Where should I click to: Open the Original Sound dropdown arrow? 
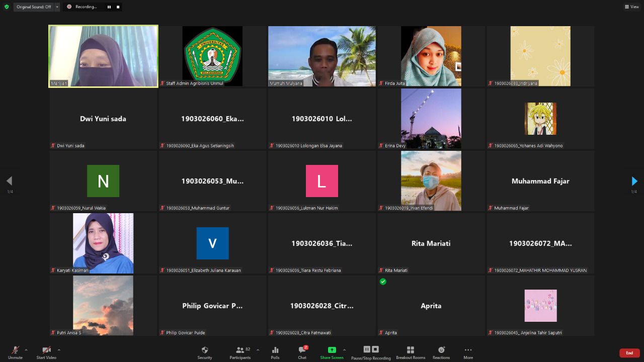[x=57, y=7]
